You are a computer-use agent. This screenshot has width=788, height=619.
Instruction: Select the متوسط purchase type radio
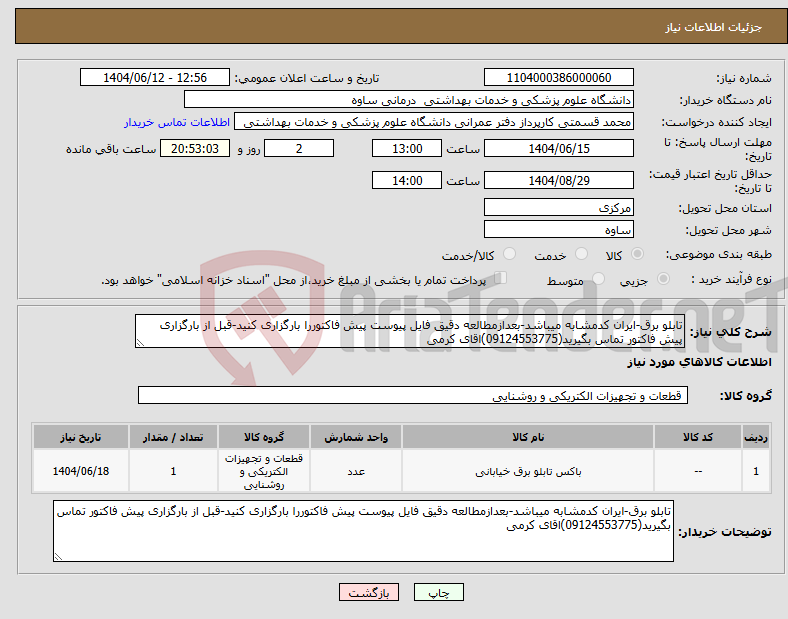(599, 278)
